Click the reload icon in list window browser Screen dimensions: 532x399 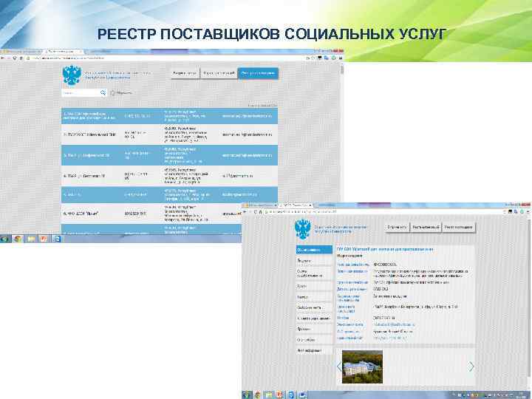[15, 58]
